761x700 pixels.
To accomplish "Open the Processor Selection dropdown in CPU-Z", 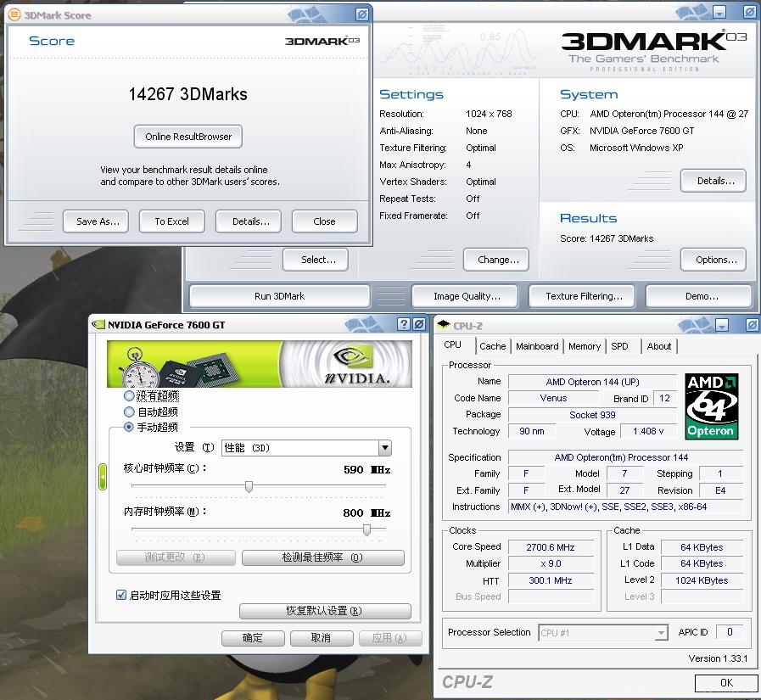I will coord(661,633).
